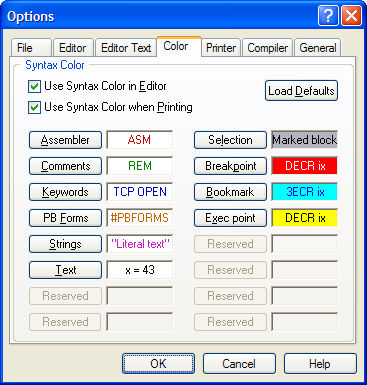Switch to the Editor Text tab
The image size is (367, 385).
click(x=126, y=48)
